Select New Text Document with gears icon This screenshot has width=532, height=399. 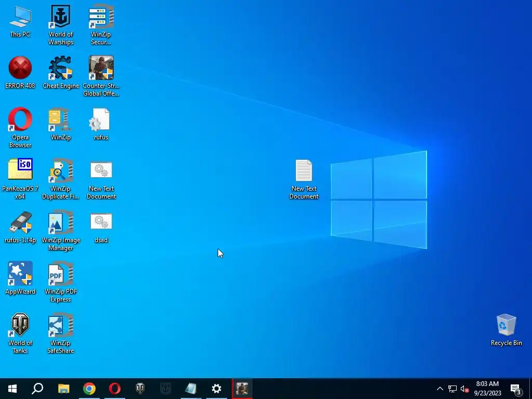click(x=101, y=179)
